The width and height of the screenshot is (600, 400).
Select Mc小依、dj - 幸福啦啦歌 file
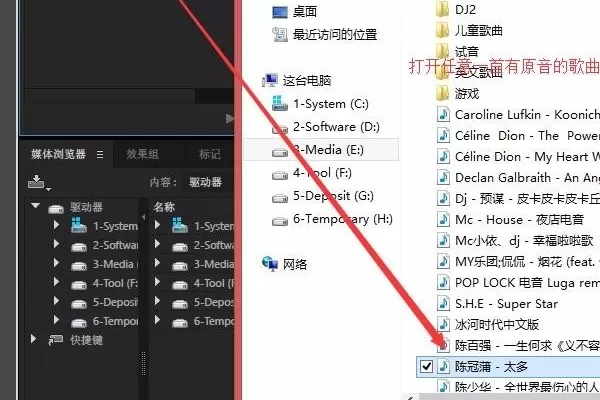[515, 240]
